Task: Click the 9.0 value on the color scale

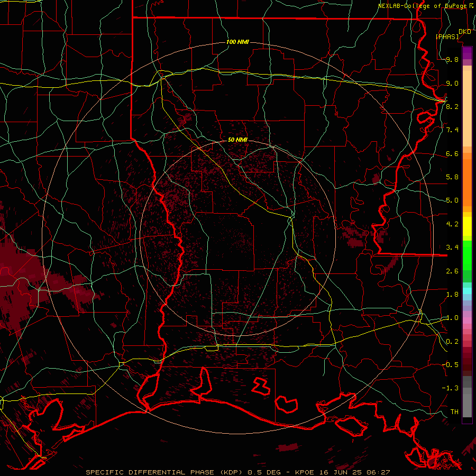Action: click(x=452, y=83)
